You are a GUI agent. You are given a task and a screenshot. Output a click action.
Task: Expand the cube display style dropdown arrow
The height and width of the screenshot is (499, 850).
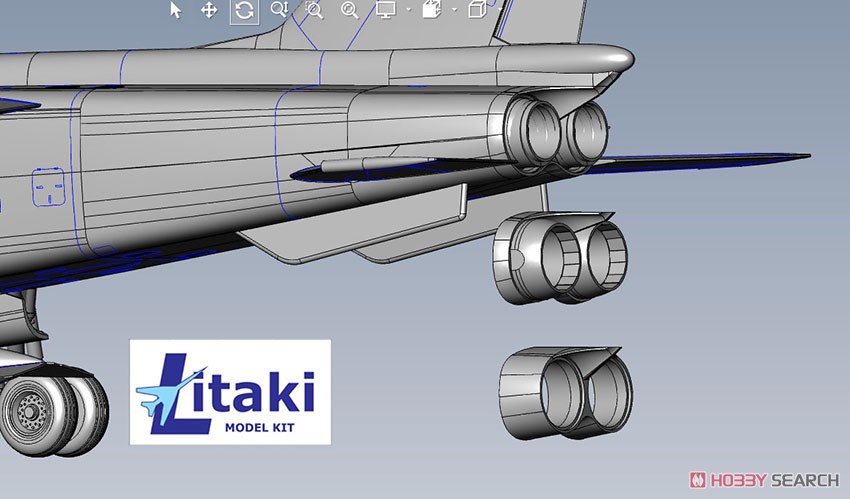pyautogui.click(x=499, y=10)
